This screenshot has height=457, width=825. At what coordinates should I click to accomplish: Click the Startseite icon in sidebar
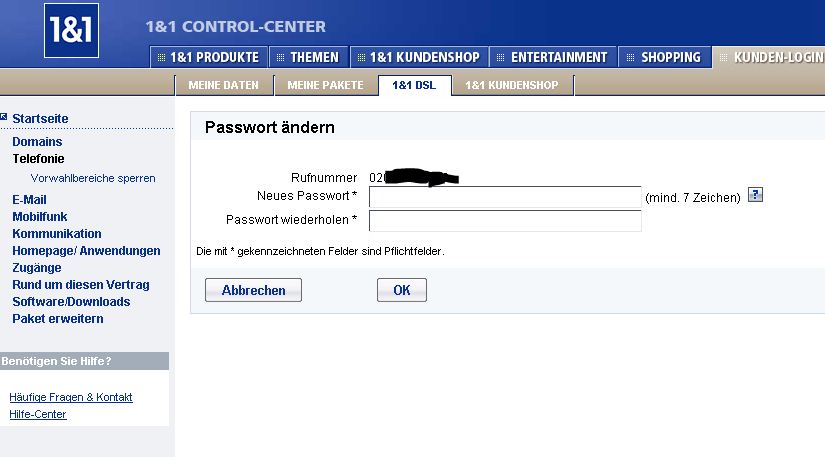tap(4, 118)
